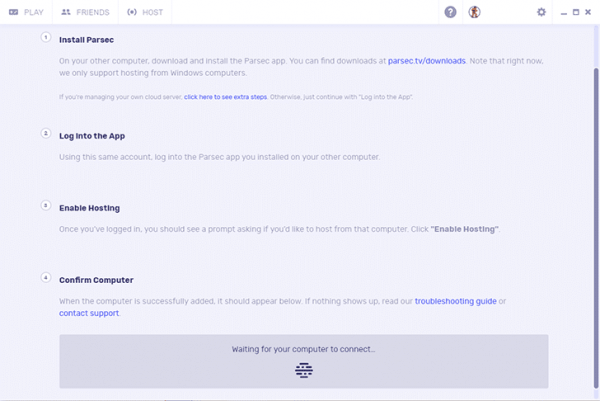Open the user avatar profile icon
600x401 pixels.
475,12
